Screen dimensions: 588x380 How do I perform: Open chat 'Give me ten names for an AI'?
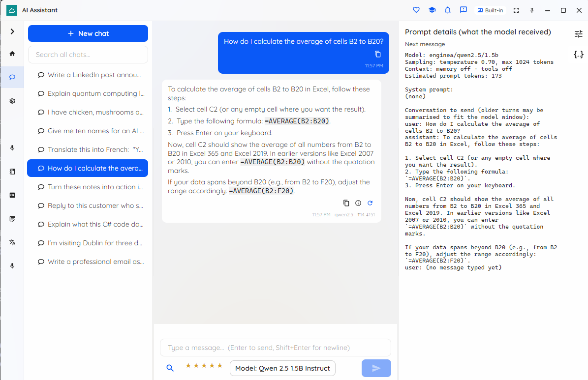point(88,131)
